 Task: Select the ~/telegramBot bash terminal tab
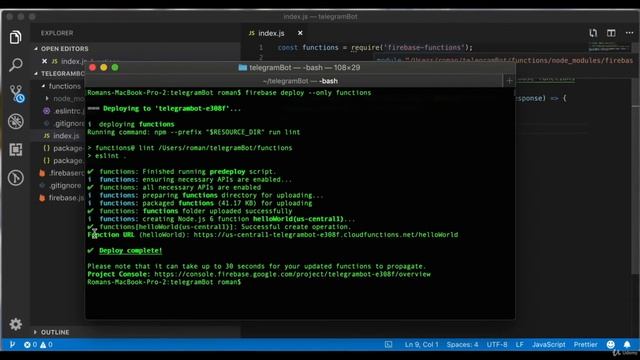click(x=300, y=81)
